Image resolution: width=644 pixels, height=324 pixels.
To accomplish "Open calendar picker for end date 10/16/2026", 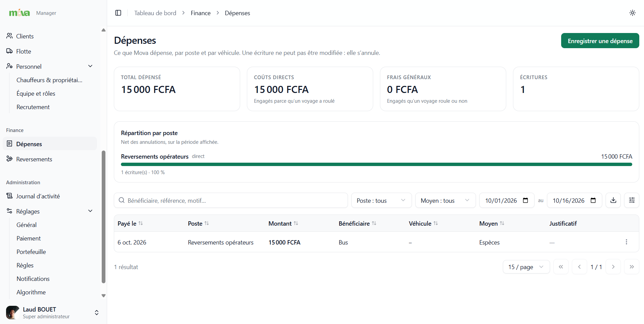I will [x=593, y=200].
